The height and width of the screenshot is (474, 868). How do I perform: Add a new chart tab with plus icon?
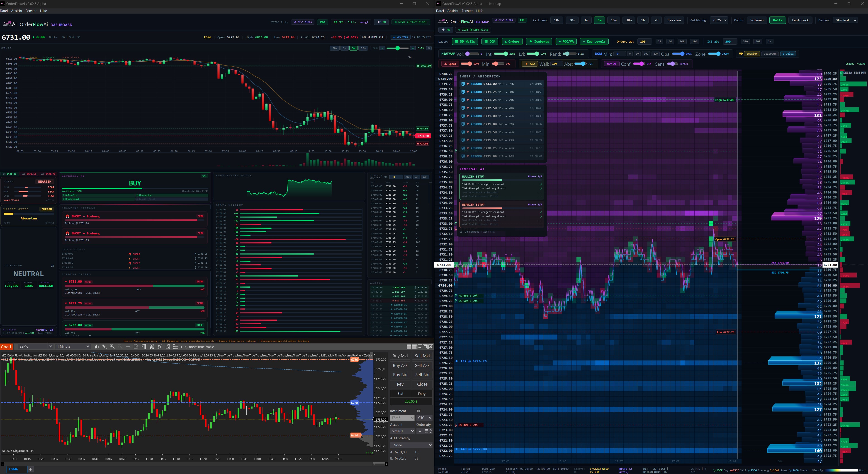pyautogui.click(x=31, y=469)
